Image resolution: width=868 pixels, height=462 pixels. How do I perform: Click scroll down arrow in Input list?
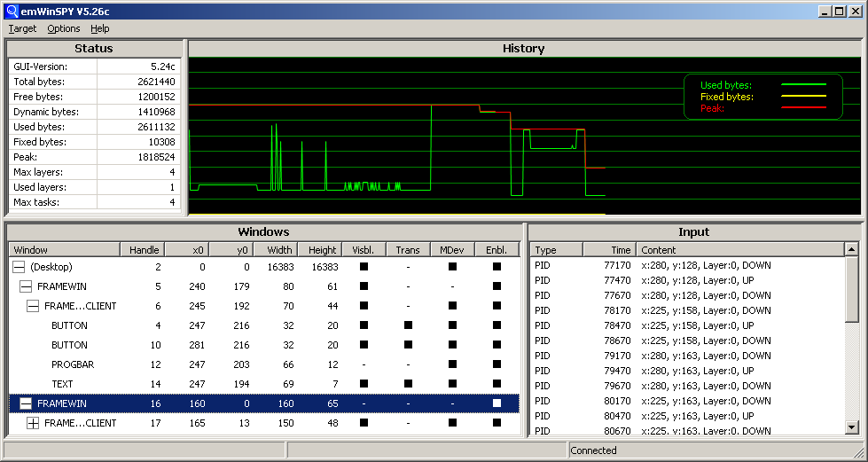coord(852,427)
